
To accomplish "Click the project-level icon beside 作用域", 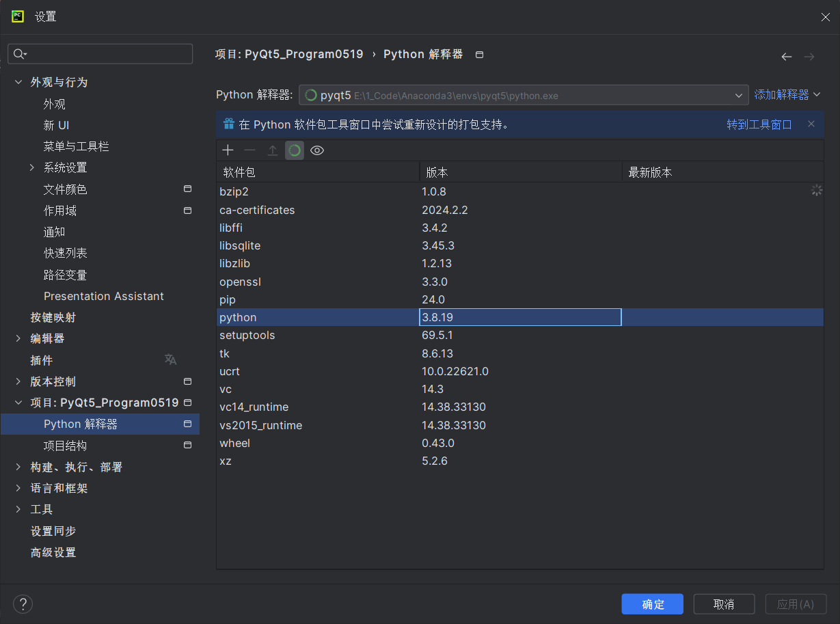I will pos(187,211).
